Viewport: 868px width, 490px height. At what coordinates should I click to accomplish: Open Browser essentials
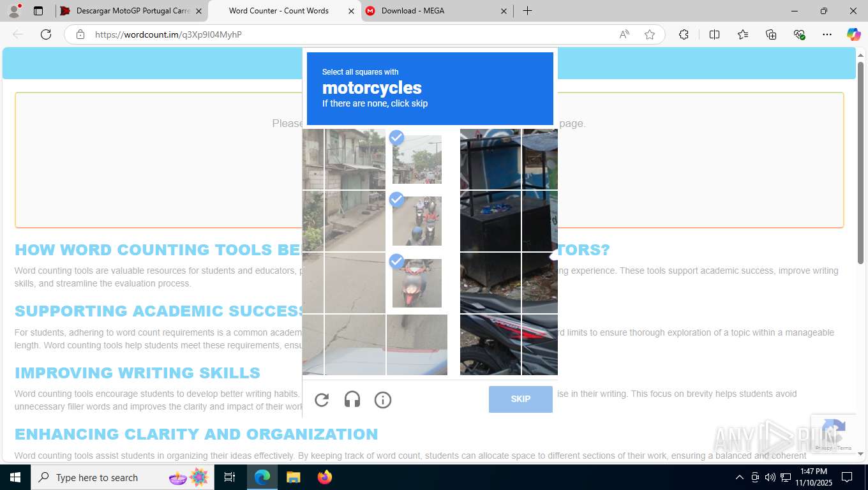pyautogui.click(x=799, y=34)
